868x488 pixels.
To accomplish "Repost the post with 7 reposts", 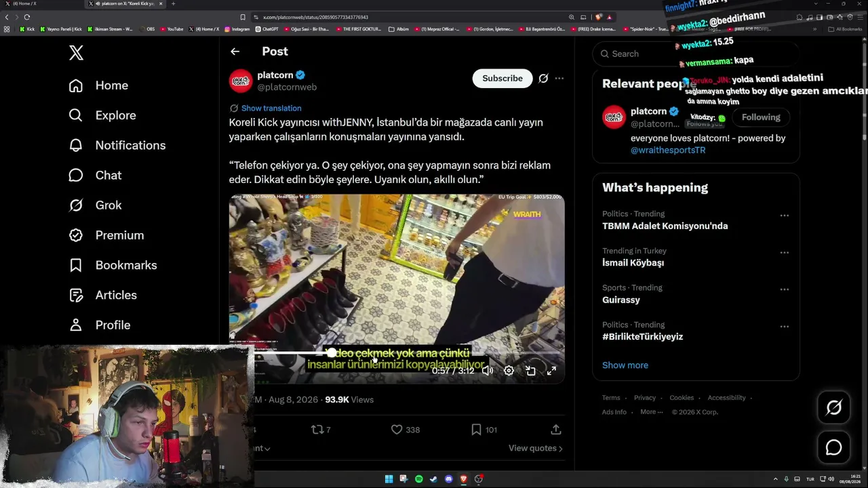I will [x=321, y=430].
